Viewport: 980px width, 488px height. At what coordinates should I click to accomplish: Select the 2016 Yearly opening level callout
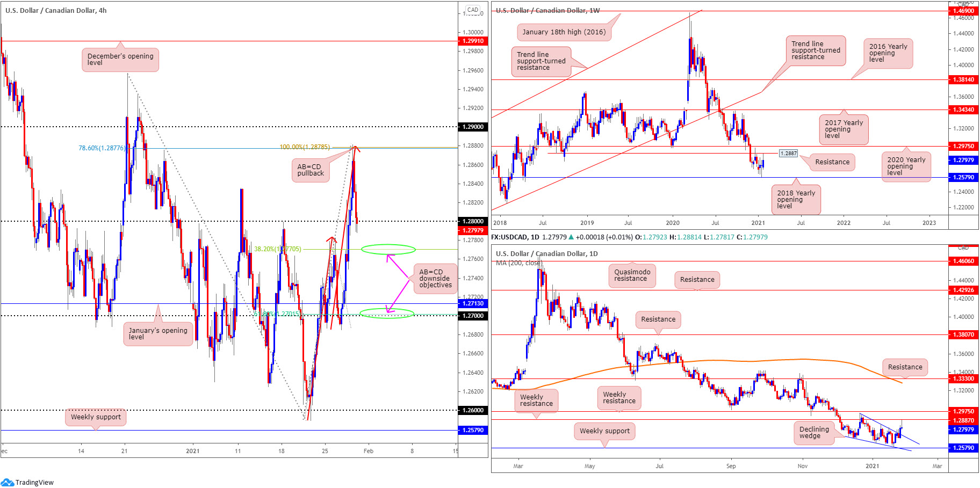888,53
